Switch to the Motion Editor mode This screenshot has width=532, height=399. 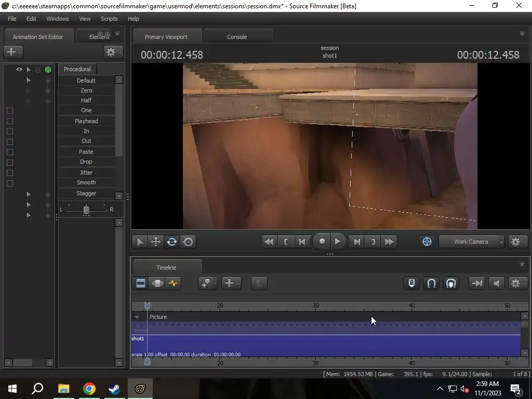157,283
